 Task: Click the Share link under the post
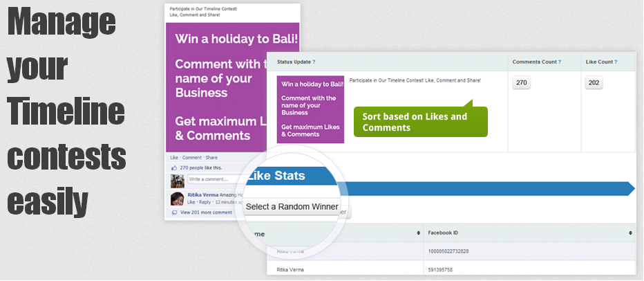211,158
